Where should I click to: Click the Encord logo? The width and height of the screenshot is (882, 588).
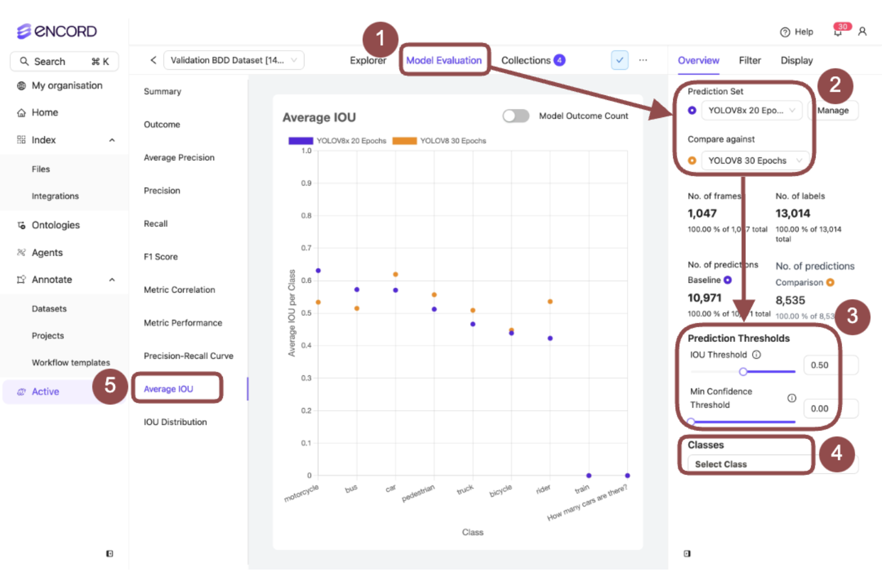[57, 31]
